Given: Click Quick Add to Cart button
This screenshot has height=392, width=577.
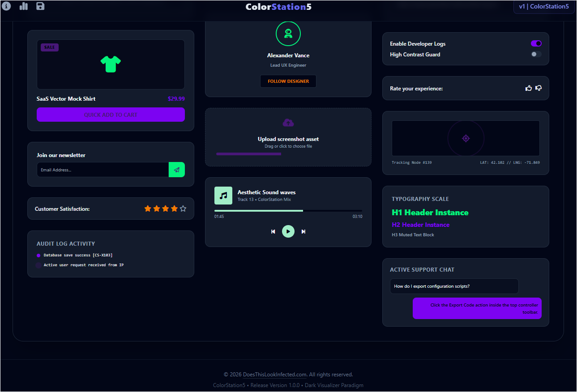Looking at the screenshot, I should (111, 115).
